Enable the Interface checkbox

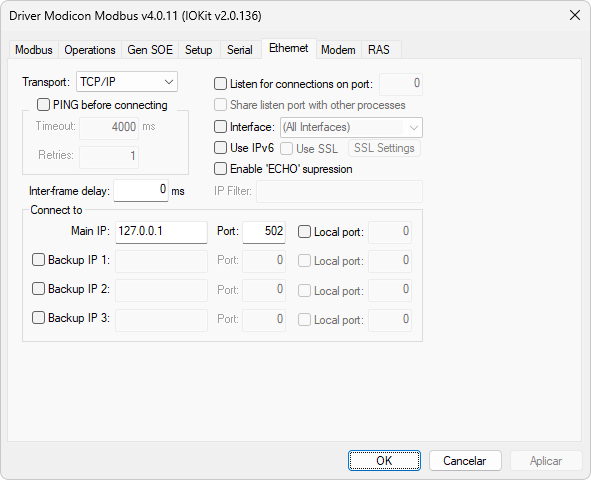[220, 127]
